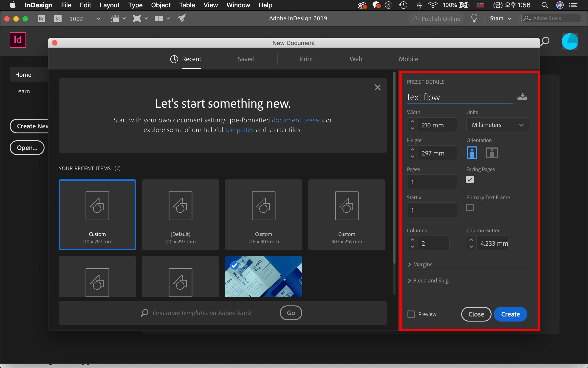Click Publish Online button

(x=437, y=18)
